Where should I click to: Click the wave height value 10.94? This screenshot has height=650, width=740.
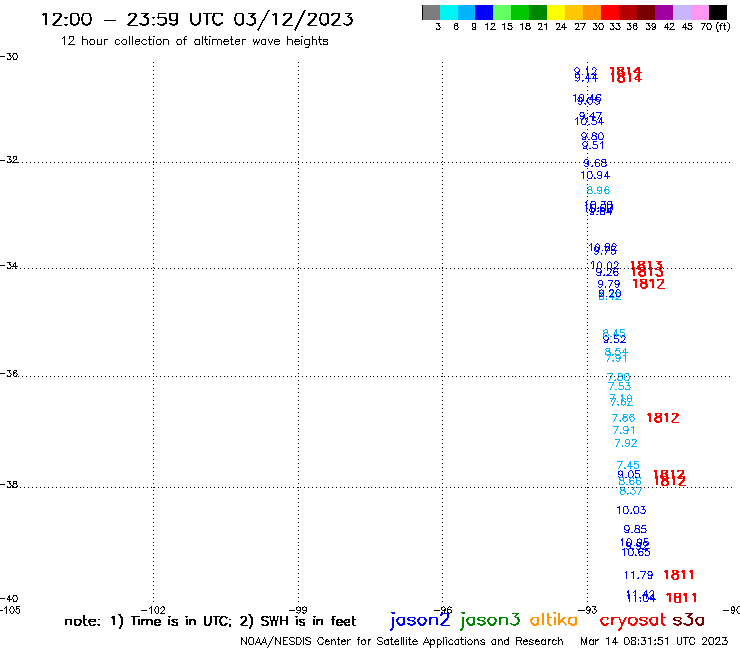point(595,176)
